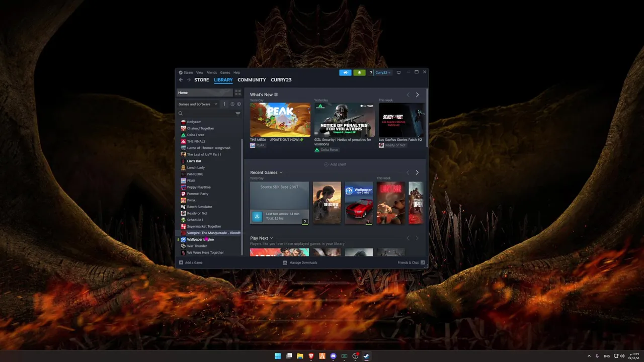The width and height of the screenshot is (644, 362).
Task: Go forward with the navigation right arrow
Action: pos(189,80)
